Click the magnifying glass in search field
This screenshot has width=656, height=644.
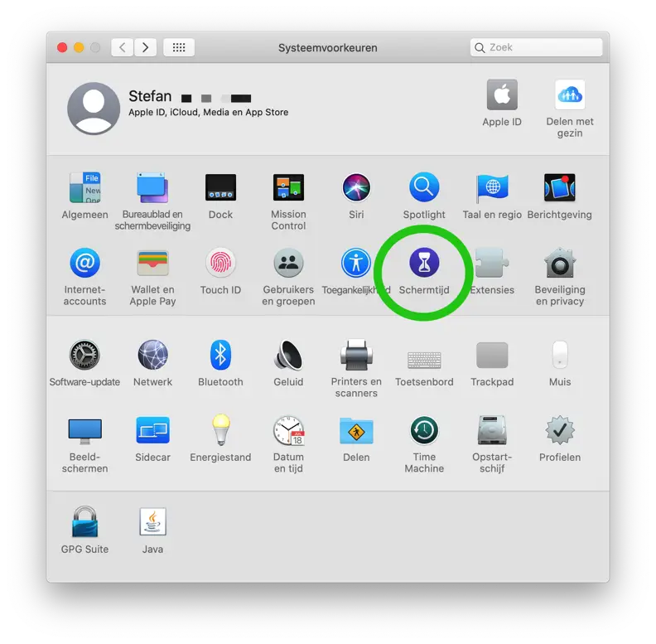(x=480, y=48)
